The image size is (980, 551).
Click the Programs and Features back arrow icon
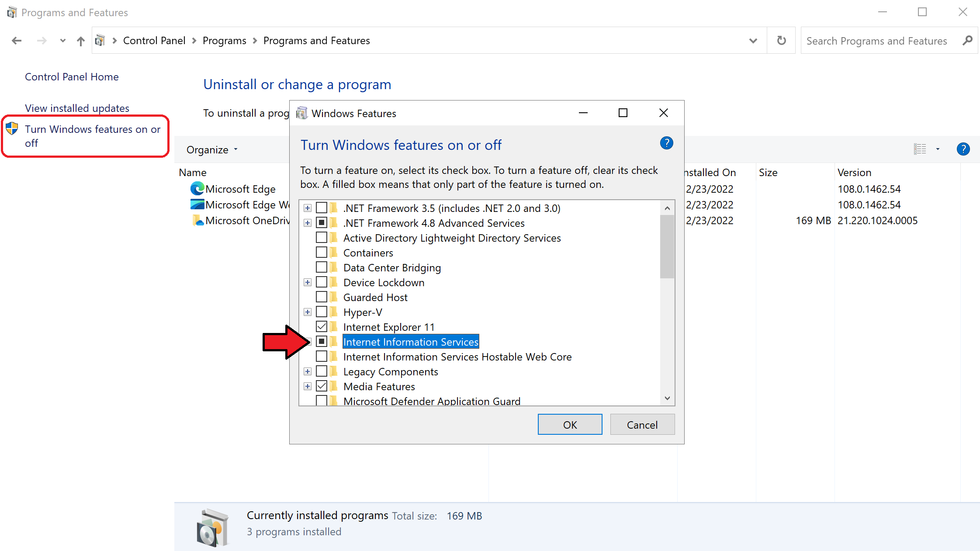16,40
